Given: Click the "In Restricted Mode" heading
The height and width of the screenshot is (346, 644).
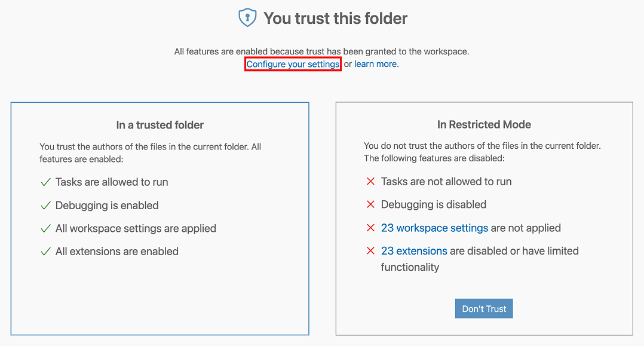Looking at the screenshot, I should [x=484, y=124].
